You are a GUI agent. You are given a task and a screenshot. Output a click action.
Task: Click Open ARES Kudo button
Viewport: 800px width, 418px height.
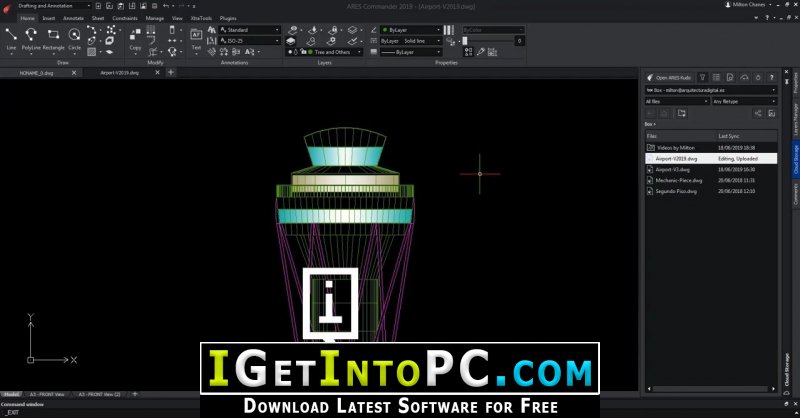pos(669,78)
